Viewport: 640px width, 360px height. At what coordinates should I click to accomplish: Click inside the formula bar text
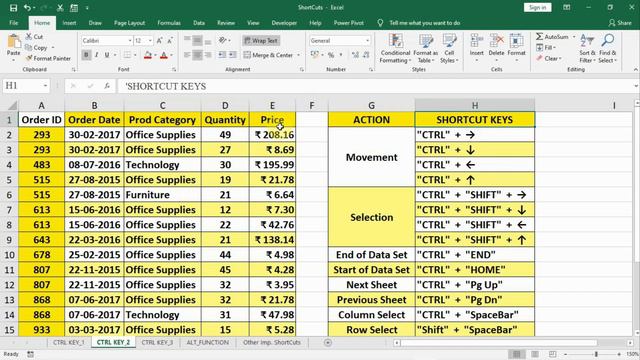coord(166,86)
